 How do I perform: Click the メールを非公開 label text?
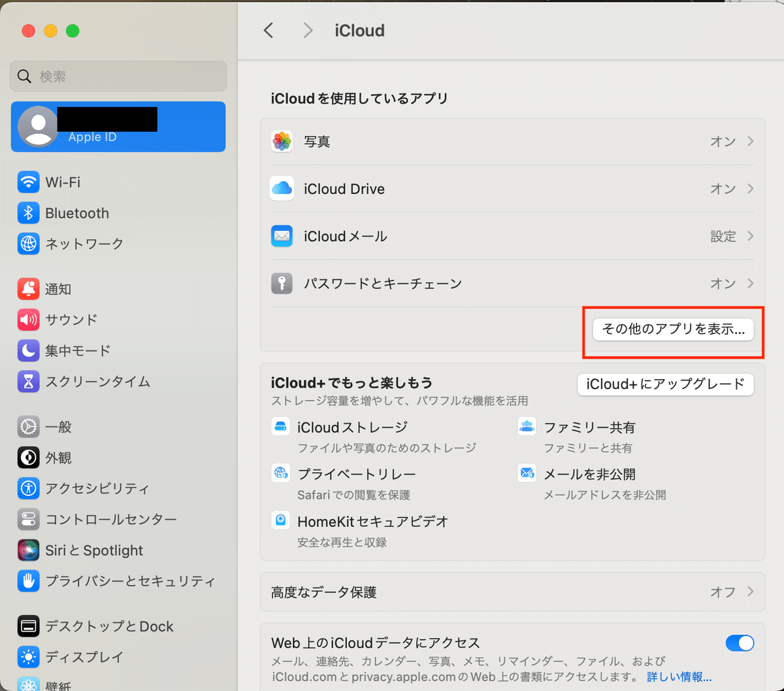point(589,474)
